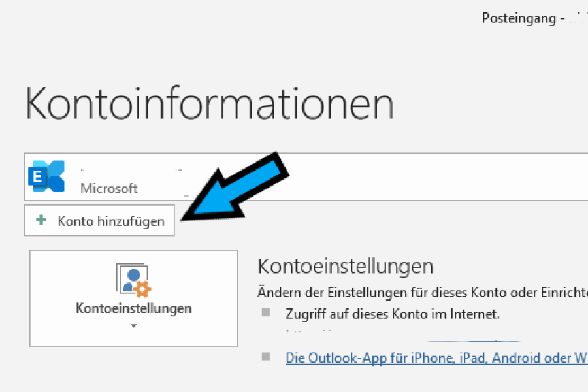Select the "Zugriff auf dieses Konto im Internet" text

[x=392, y=314]
